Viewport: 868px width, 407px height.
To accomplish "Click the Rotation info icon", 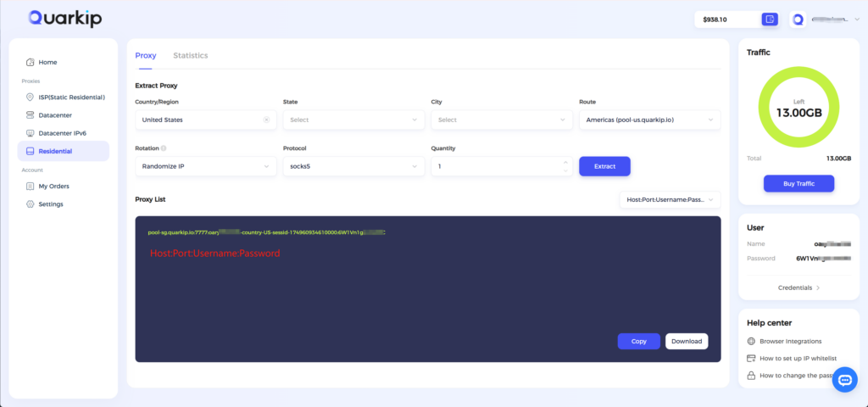I will [x=164, y=148].
